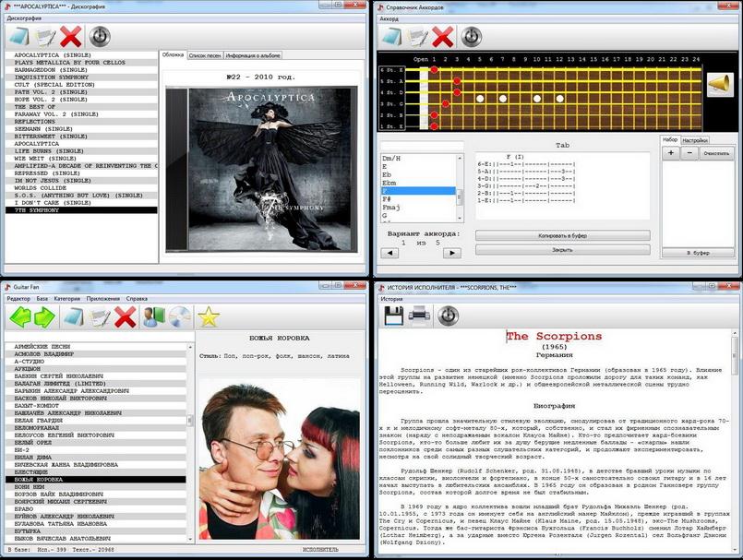Viewport: 743px width, 560px height.
Task: Open the Дискография menu
Action: [24, 18]
